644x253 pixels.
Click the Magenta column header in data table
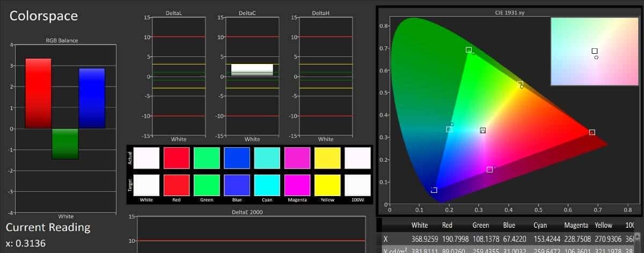click(576, 225)
